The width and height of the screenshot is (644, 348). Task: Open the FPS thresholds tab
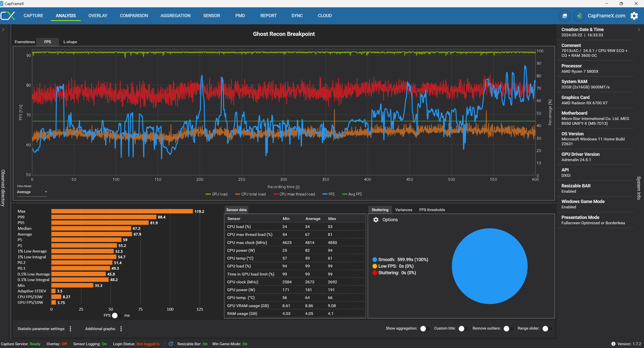click(x=432, y=210)
